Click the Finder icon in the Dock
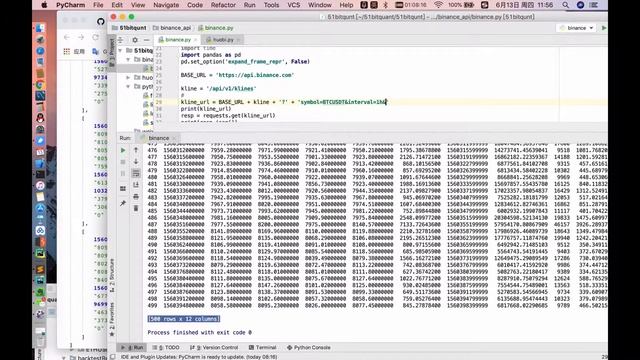Screen dimensions: 640x360 pos(40,28)
